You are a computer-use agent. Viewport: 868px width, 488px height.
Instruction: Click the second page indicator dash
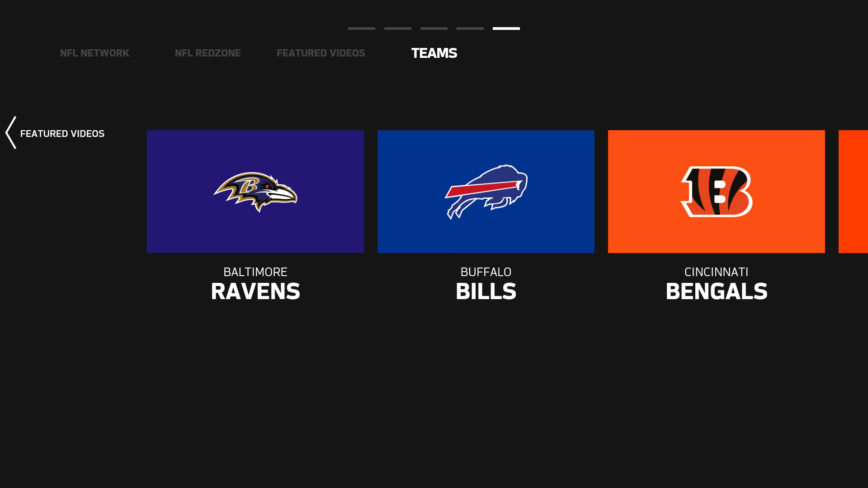pyautogui.click(x=398, y=28)
